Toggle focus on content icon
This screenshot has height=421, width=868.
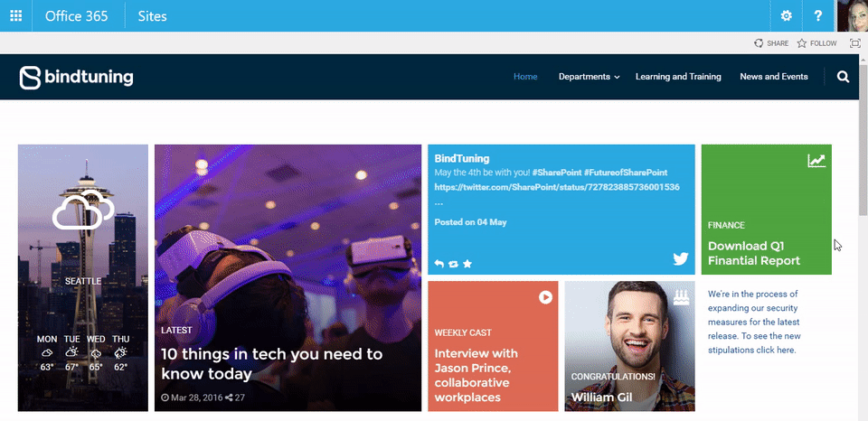tap(854, 43)
